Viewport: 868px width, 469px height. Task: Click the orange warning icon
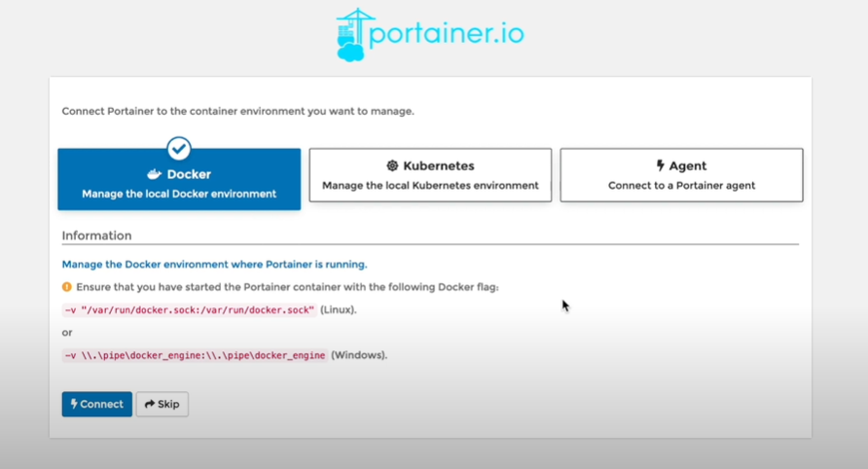point(67,287)
